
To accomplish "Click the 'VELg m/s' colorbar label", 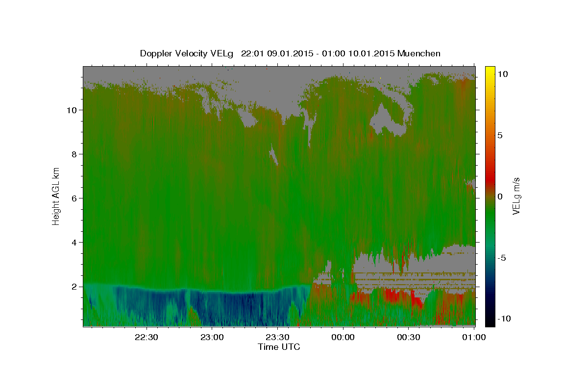I will pyautogui.click(x=516, y=196).
